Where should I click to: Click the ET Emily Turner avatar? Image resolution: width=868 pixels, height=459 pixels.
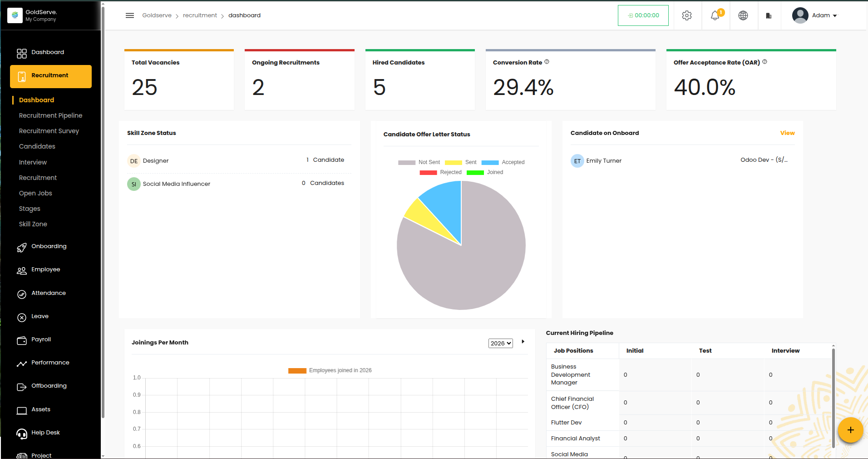click(x=577, y=161)
